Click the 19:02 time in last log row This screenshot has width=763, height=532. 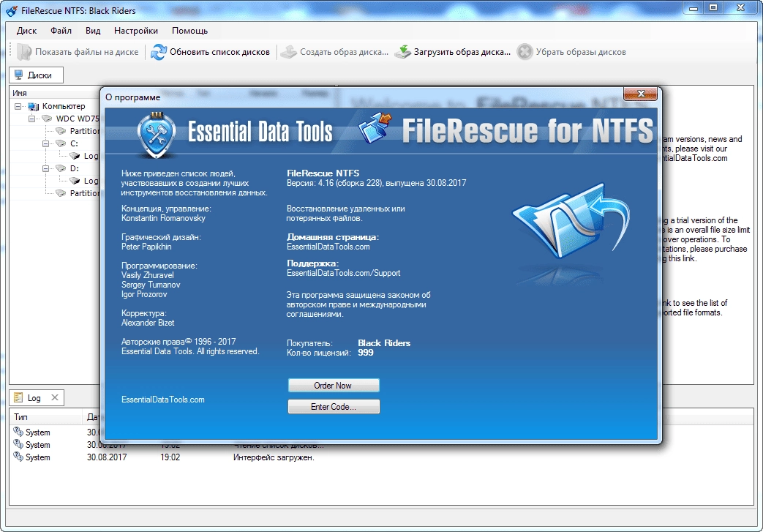click(170, 457)
